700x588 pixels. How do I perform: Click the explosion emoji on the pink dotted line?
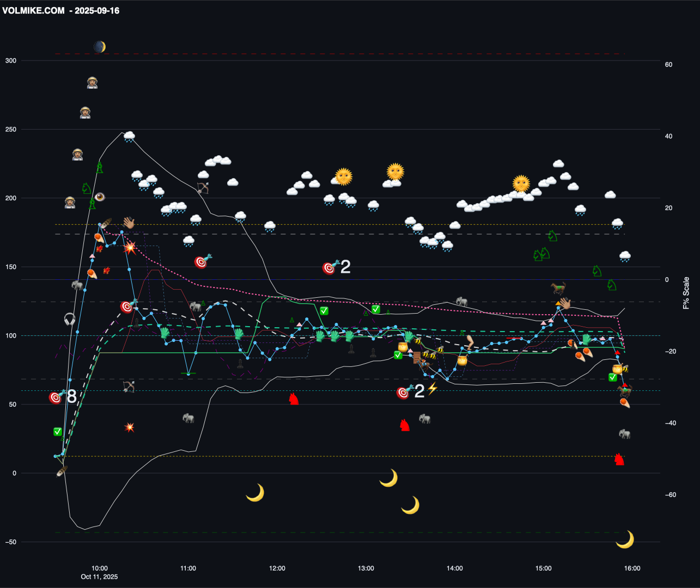coord(130,248)
